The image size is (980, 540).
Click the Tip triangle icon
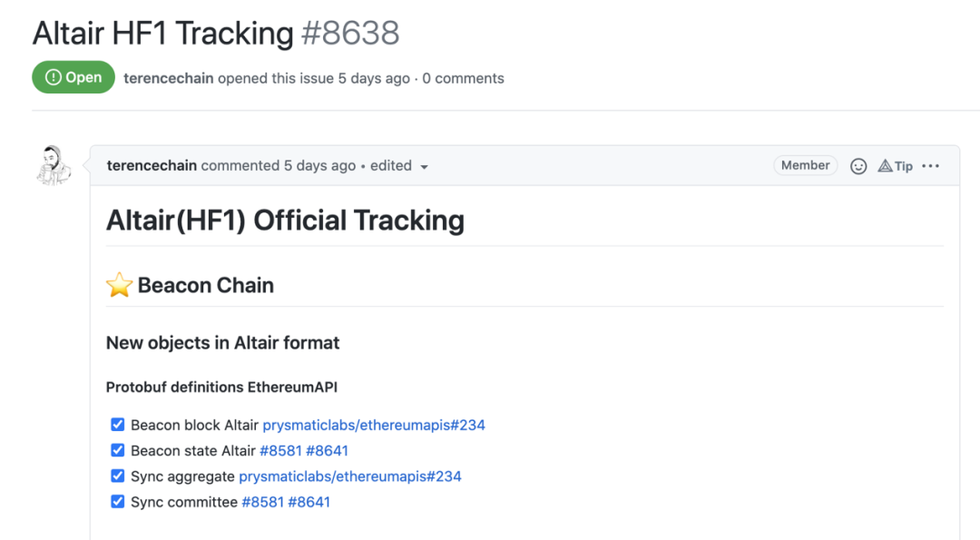click(885, 165)
